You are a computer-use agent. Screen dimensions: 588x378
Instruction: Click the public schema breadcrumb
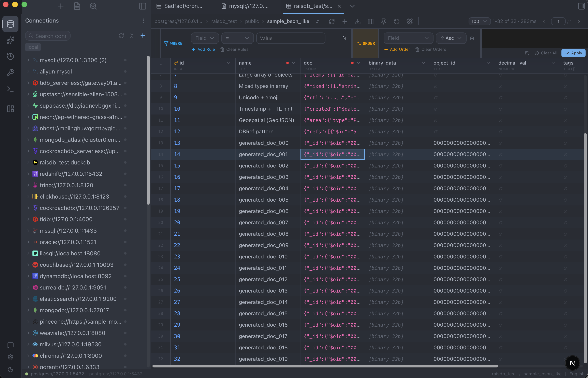pyautogui.click(x=252, y=22)
